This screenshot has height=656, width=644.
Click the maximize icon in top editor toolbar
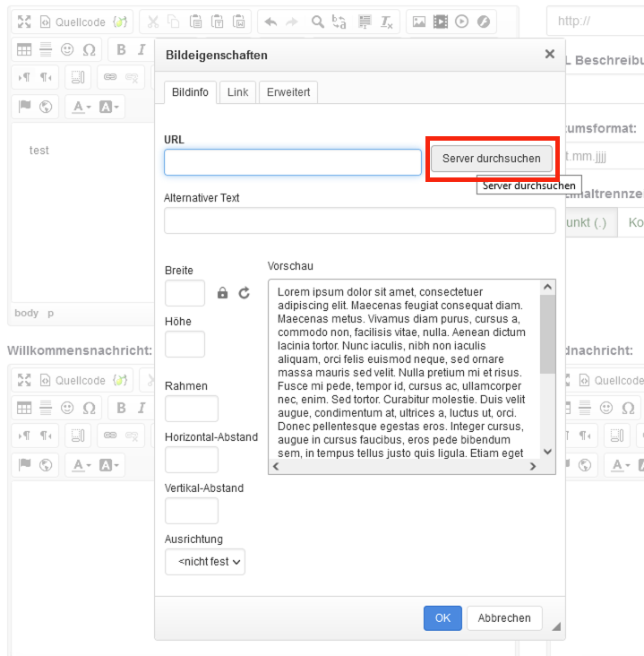point(24,22)
